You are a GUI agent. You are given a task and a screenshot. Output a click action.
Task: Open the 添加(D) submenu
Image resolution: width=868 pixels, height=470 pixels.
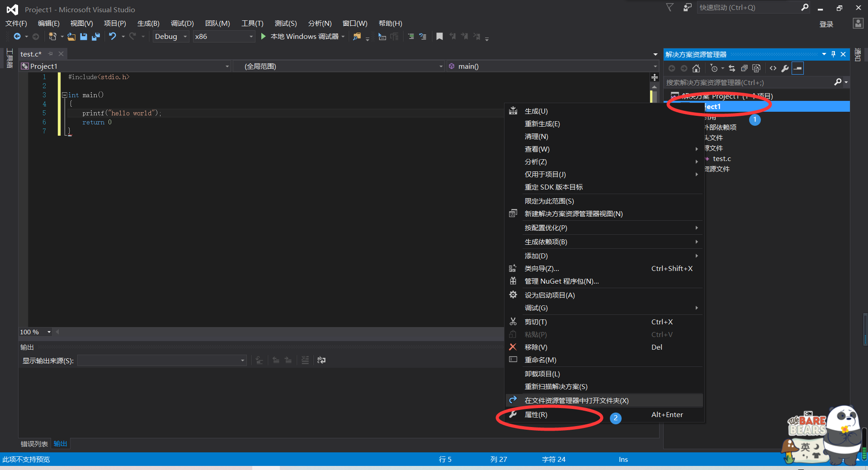tap(604, 256)
